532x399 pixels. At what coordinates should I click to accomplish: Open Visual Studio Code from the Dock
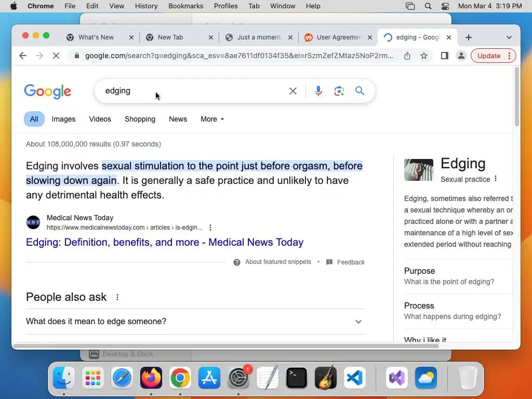pyautogui.click(x=354, y=378)
